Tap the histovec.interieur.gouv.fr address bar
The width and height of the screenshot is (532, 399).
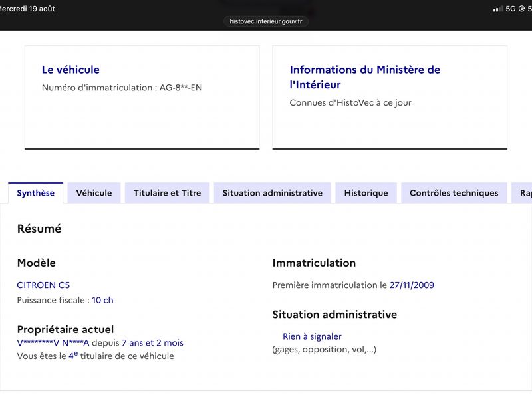(265, 21)
